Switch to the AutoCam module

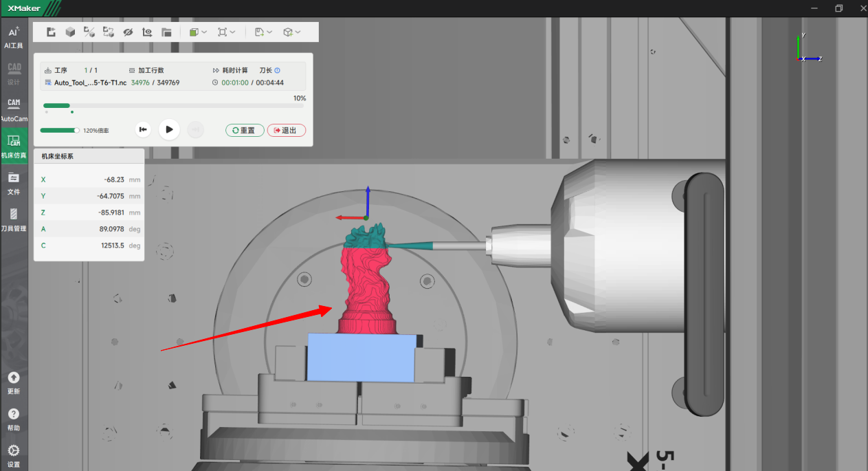point(14,109)
